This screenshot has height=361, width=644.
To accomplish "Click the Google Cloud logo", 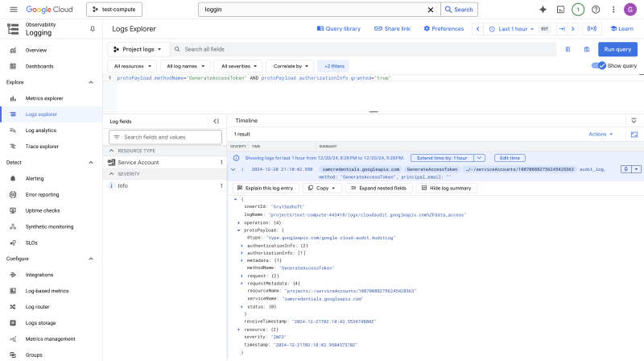I will (49, 10).
